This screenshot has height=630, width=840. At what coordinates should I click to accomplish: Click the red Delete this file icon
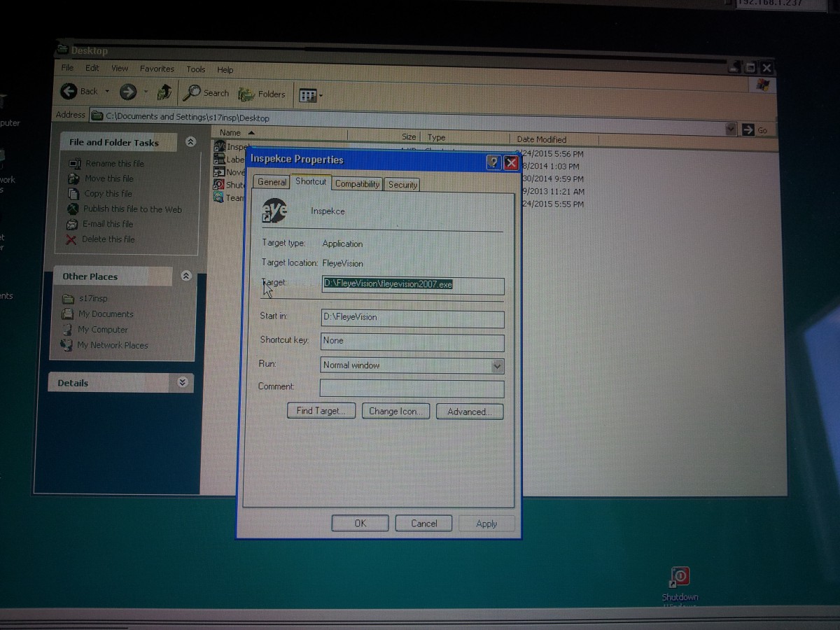71,239
